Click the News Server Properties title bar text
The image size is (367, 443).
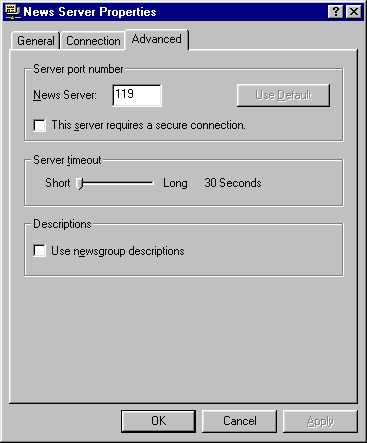(x=90, y=12)
